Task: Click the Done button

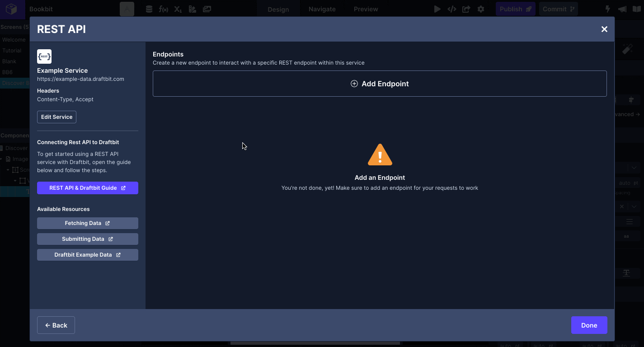Action: click(589, 325)
